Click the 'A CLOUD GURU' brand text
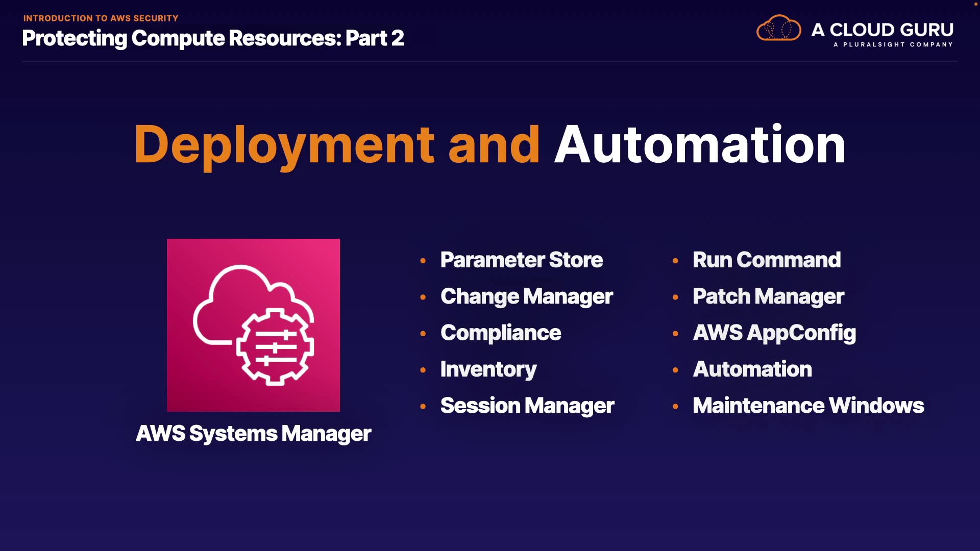 coord(882,30)
